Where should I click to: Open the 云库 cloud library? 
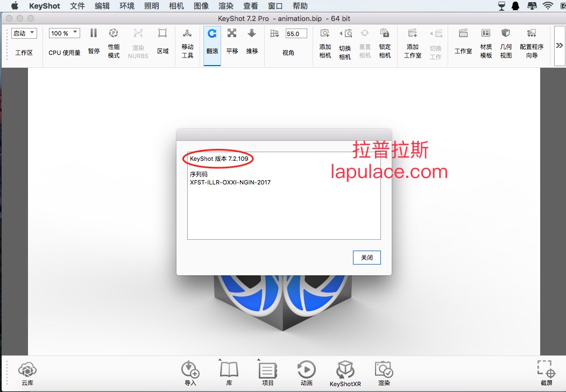pyautogui.click(x=27, y=374)
